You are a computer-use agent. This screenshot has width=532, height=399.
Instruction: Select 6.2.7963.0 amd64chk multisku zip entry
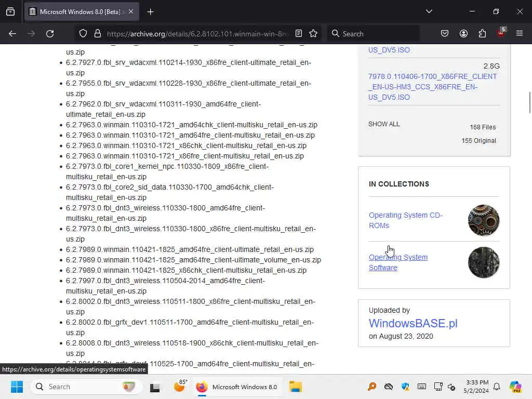point(192,125)
